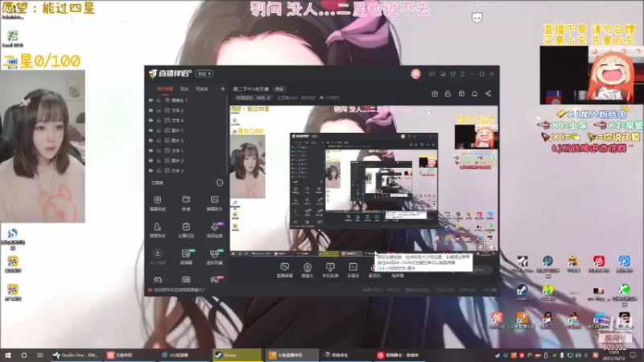Add a new scene with the plus icon
The image size is (644, 362).
coord(223,88)
